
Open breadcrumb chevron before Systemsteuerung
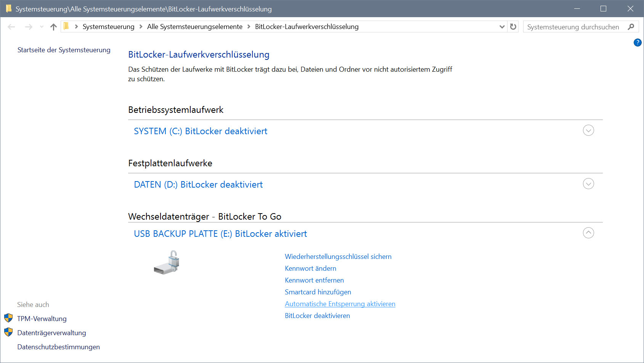76,27
